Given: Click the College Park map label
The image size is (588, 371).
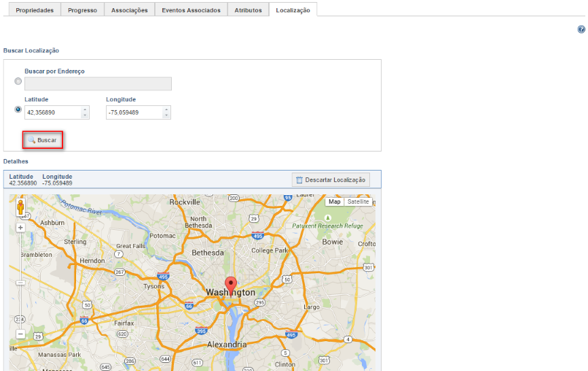Looking at the screenshot, I should [x=270, y=250].
